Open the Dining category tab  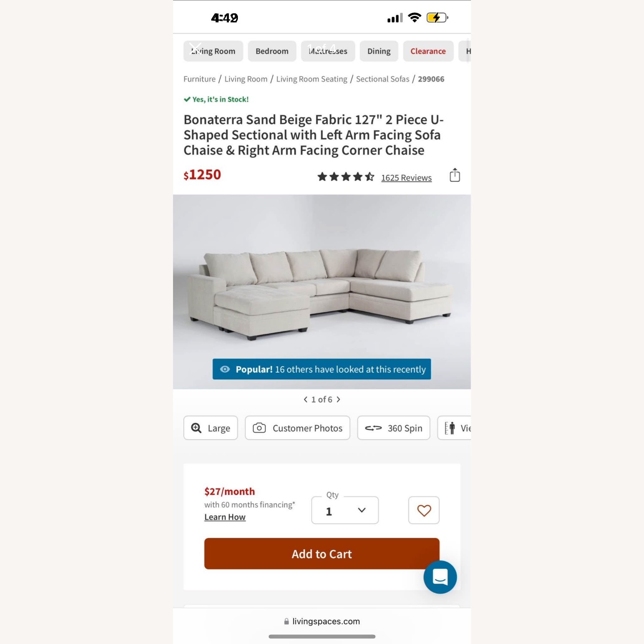click(379, 52)
